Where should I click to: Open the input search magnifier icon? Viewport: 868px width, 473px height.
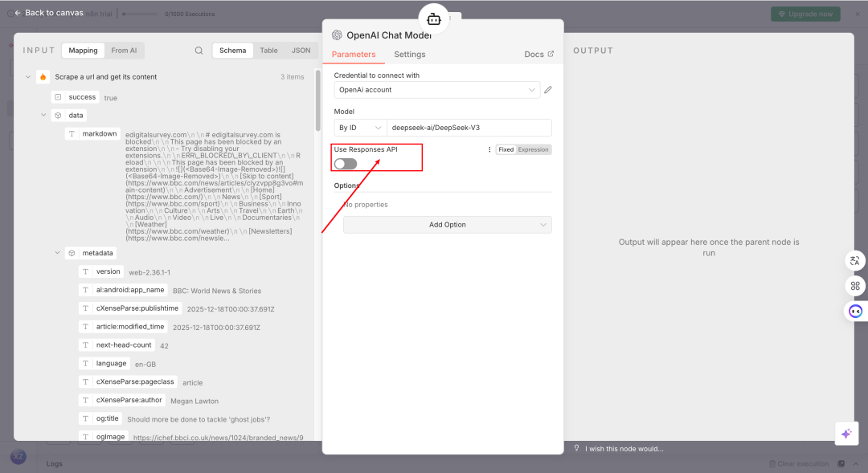coord(199,51)
